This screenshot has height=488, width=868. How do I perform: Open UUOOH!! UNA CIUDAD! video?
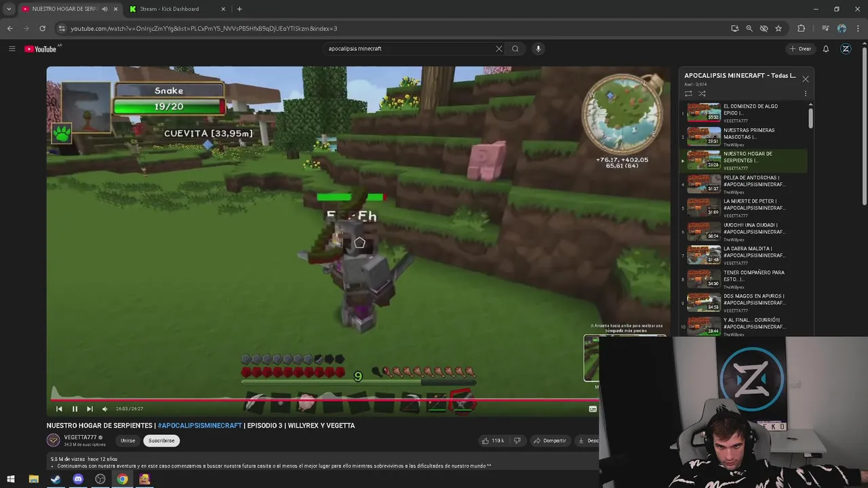745,231
